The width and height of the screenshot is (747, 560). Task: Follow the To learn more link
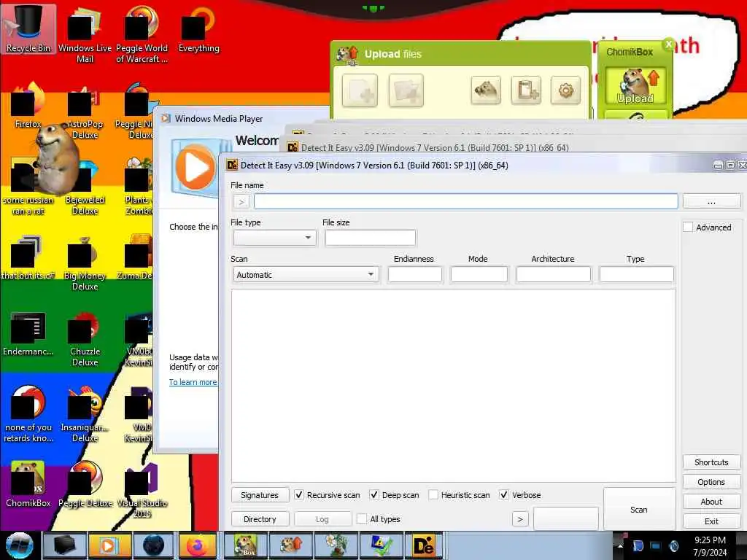click(193, 382)
